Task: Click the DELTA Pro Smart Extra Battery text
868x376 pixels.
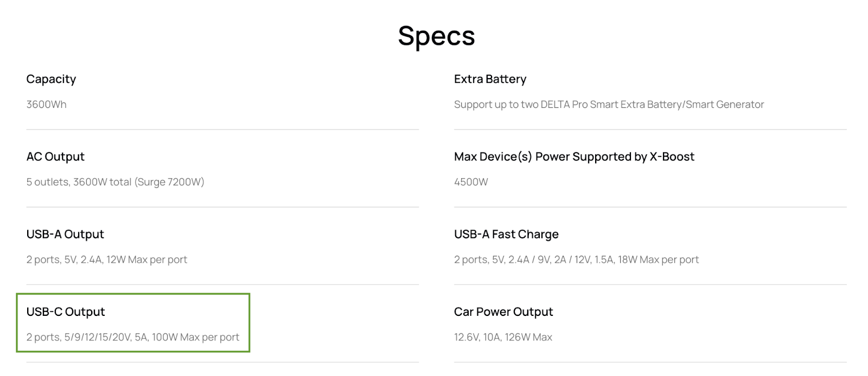Action: point(612,105)
